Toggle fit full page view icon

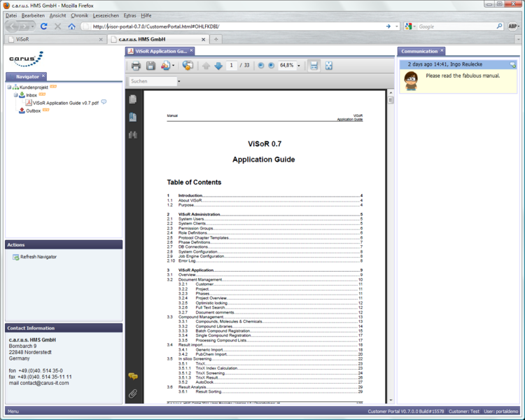pos(329,66)
